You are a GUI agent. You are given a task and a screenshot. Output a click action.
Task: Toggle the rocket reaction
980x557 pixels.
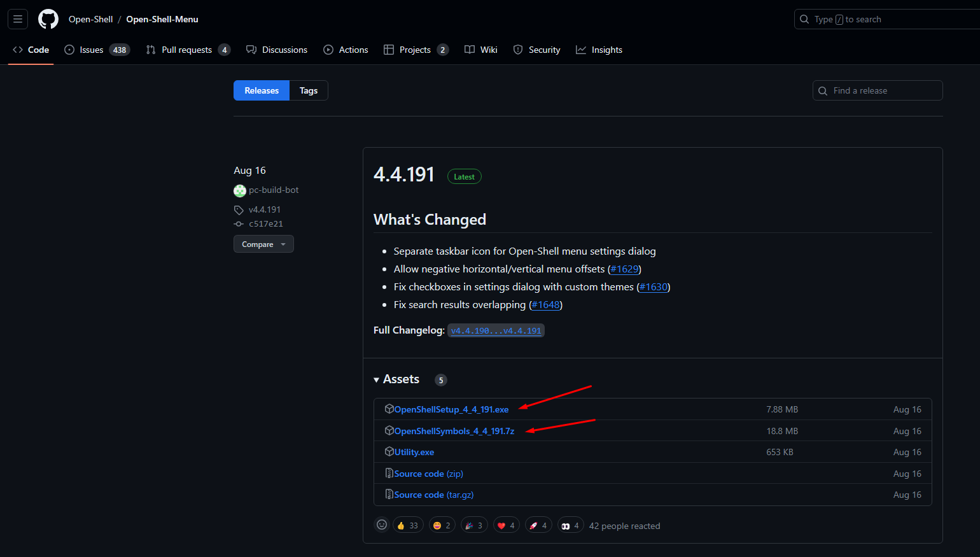(538, 525)
